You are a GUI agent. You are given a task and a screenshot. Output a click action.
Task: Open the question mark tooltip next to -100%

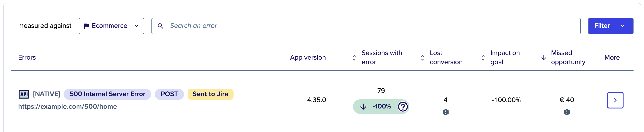click(x=403, y=107)
